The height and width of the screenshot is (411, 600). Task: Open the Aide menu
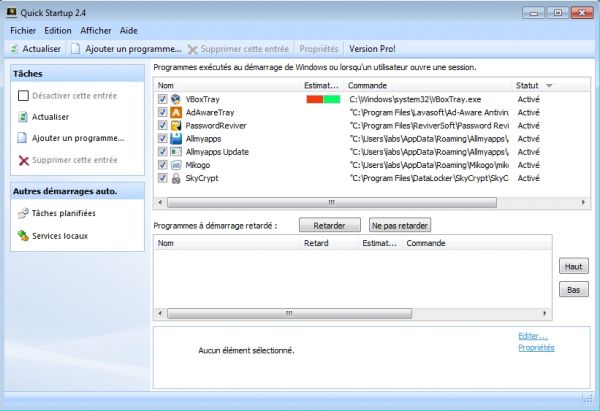[129, 31]
